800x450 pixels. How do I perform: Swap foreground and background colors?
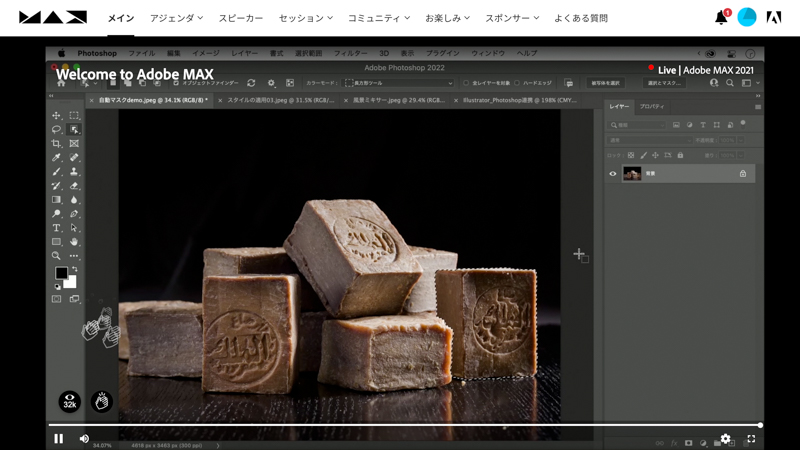point(75,269)
